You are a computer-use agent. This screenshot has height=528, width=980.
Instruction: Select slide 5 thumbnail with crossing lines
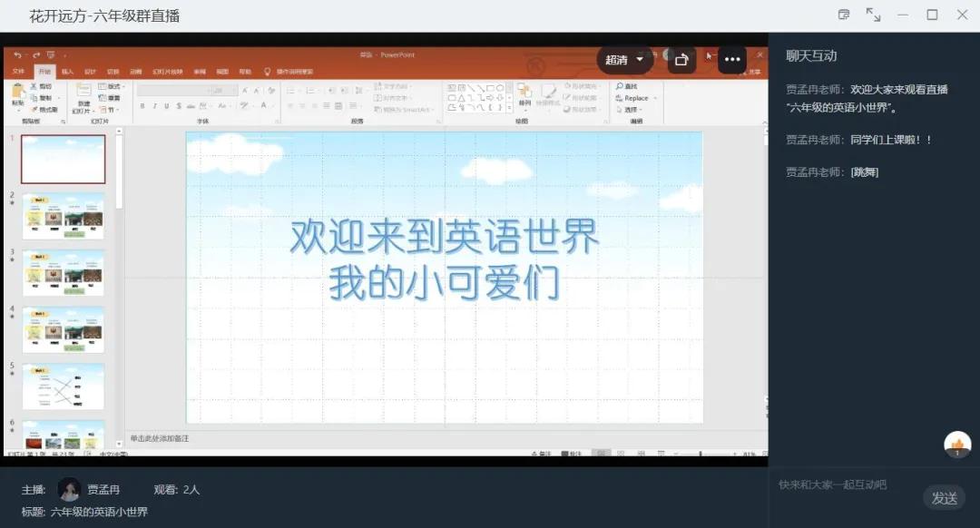click(x=64, y=386)
